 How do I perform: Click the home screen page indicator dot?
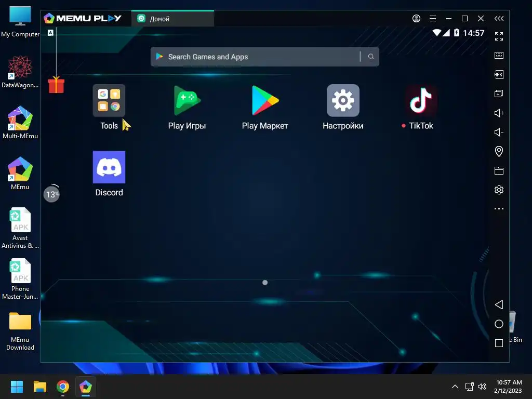(x=265, y=283)
